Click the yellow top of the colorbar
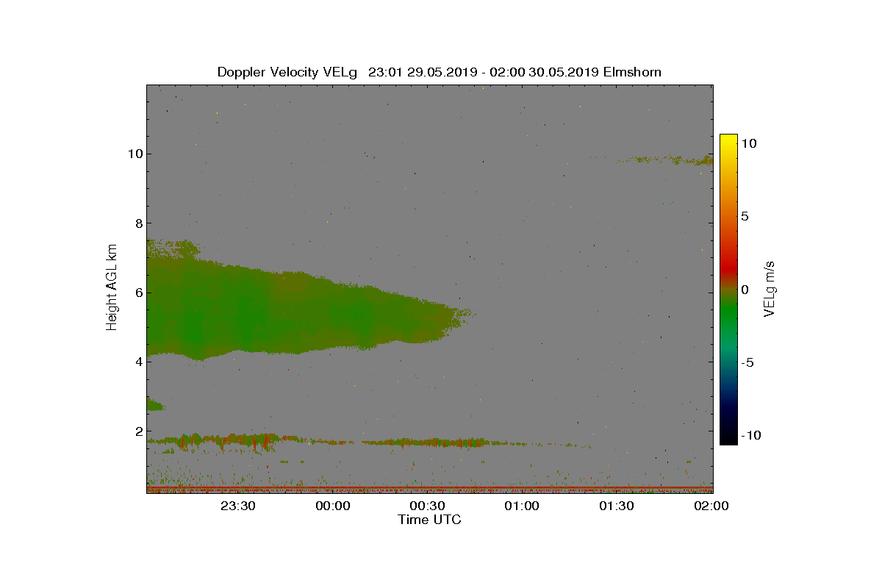882x588 pixels. click(728, 140)
